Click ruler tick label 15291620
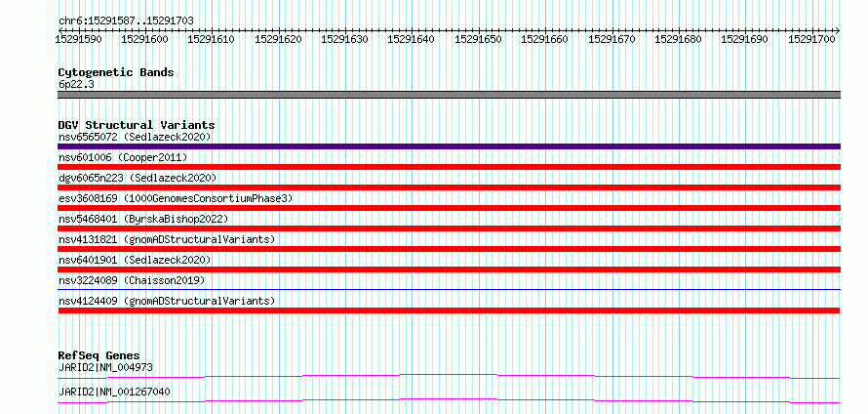The image size is (868, 414). click(x=278, y=39)
